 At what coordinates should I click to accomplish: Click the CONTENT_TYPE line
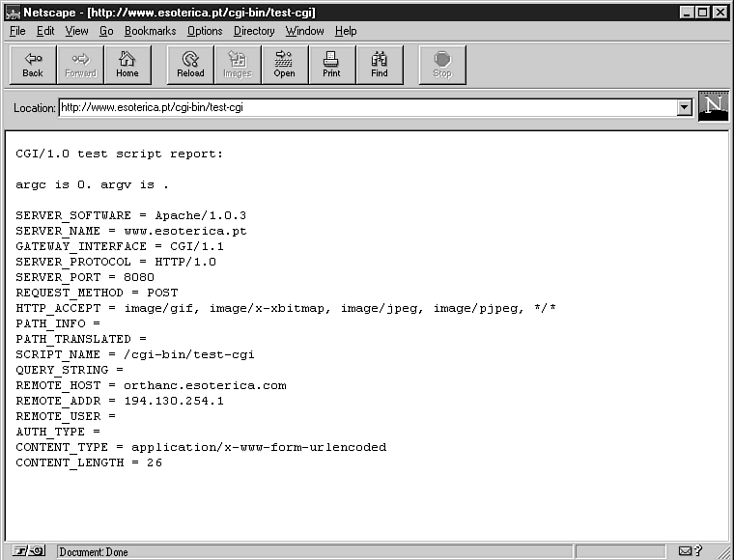click(201, 447)
